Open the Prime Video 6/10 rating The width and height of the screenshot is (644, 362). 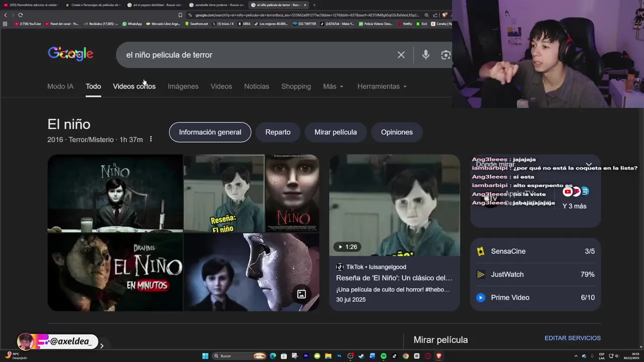click(535, 298)
